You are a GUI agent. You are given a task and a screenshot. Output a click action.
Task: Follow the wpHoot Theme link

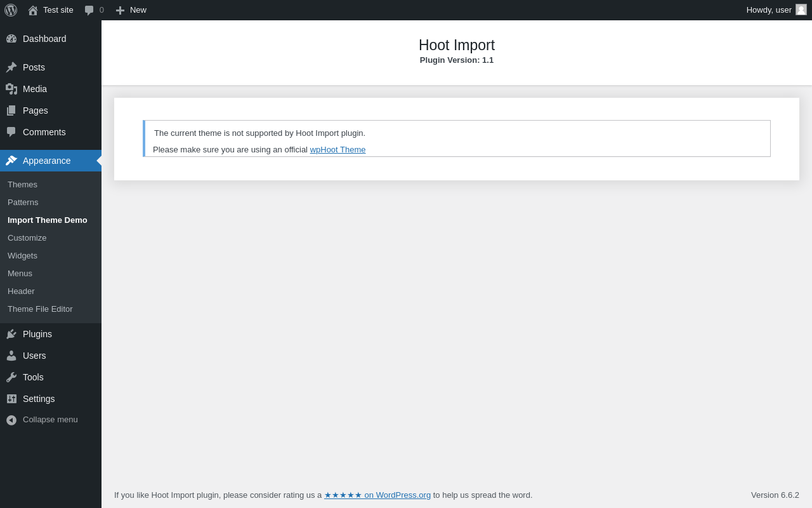pos(337,150)
